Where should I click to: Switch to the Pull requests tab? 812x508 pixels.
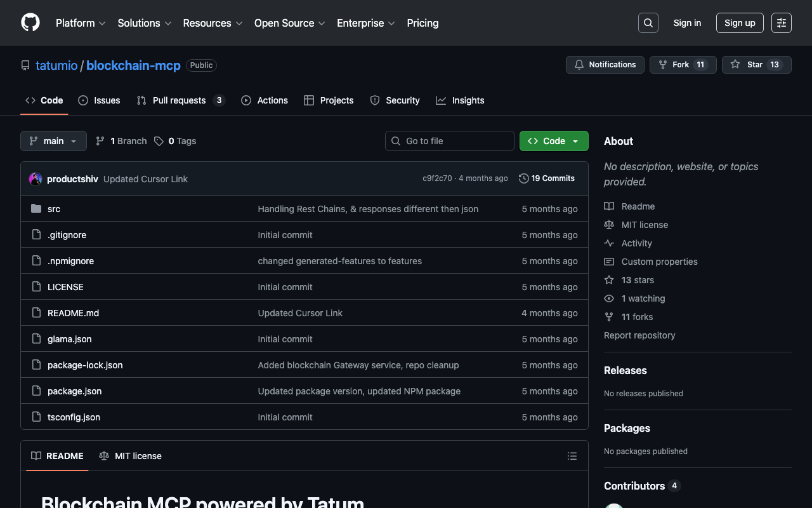point(180,100)
